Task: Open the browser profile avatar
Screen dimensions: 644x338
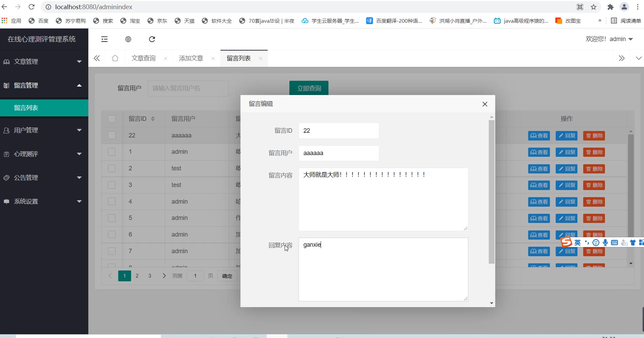Action: coord(624,7)
